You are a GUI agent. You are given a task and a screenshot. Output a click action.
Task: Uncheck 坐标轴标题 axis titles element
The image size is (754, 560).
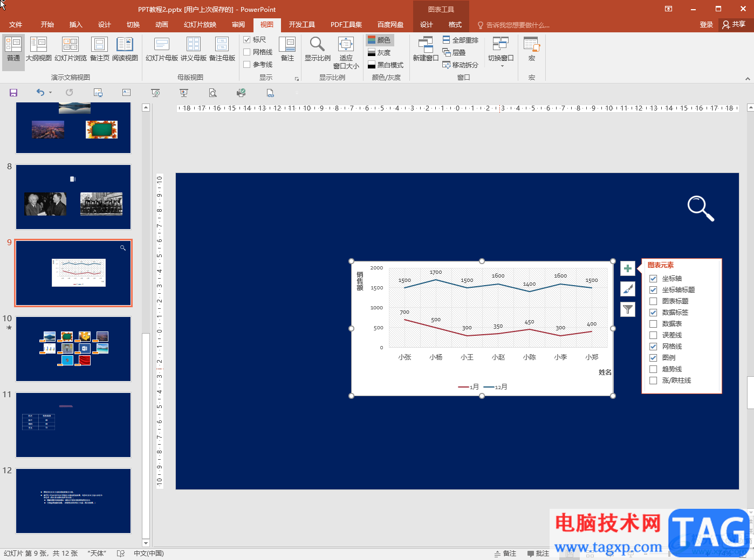[653, 290]
